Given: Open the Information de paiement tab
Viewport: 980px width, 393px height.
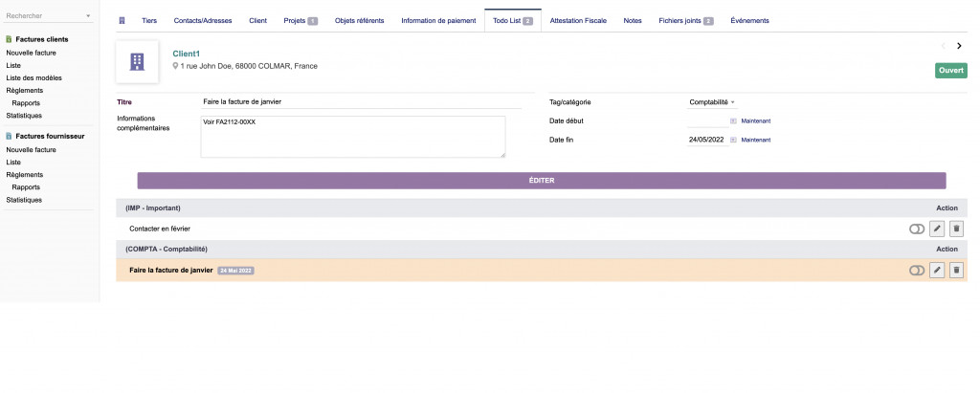Looking at the screenshot, I should [x=438, y=21].
